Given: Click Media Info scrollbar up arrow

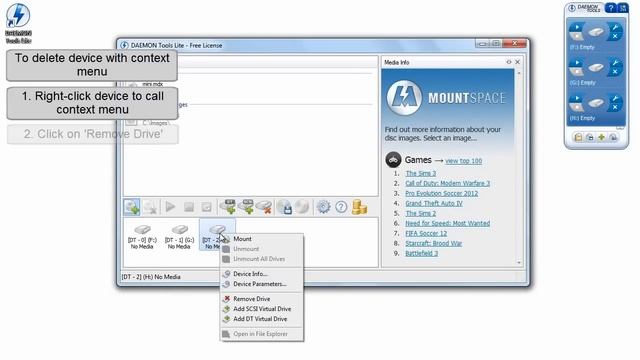Looking at the screenshot, I should point(519,73).
